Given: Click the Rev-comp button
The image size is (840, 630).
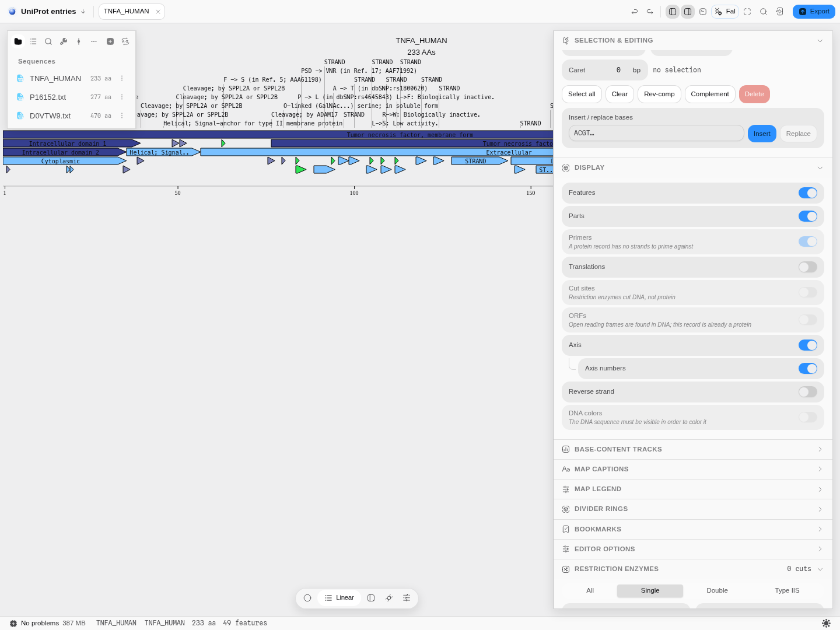Looking at the screenshot, I should point(659,94).
